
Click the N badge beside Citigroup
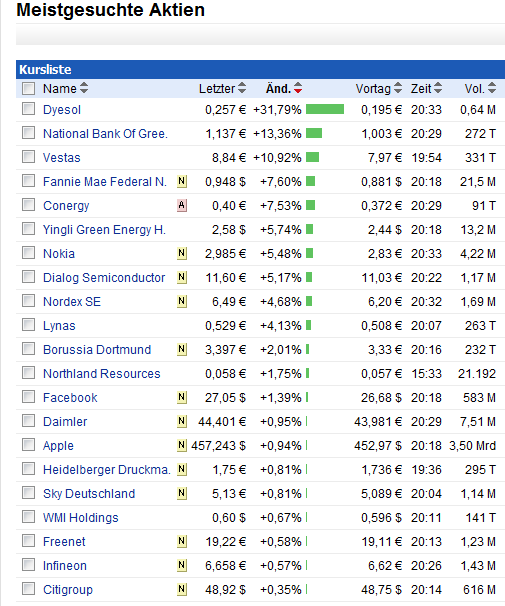[182, 589]
